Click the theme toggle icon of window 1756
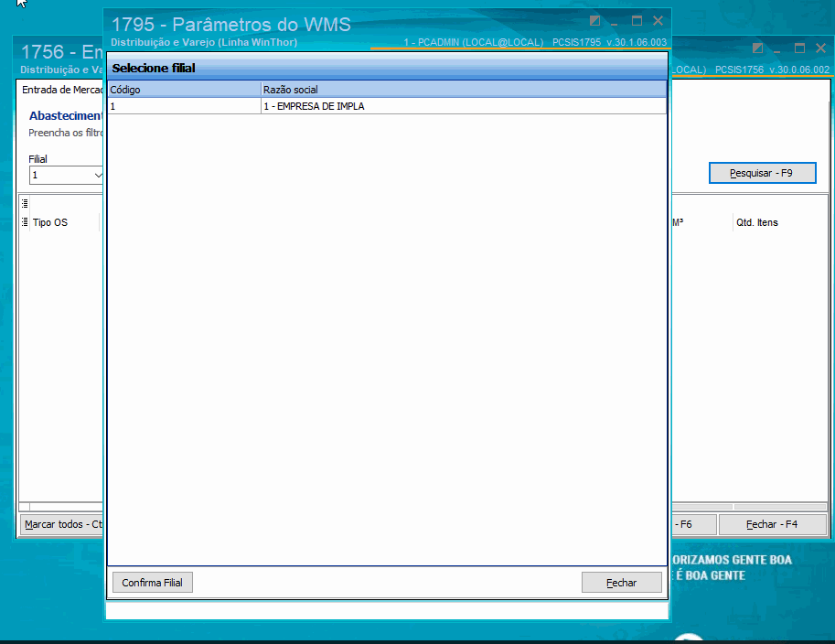 (x=758, y=48)
